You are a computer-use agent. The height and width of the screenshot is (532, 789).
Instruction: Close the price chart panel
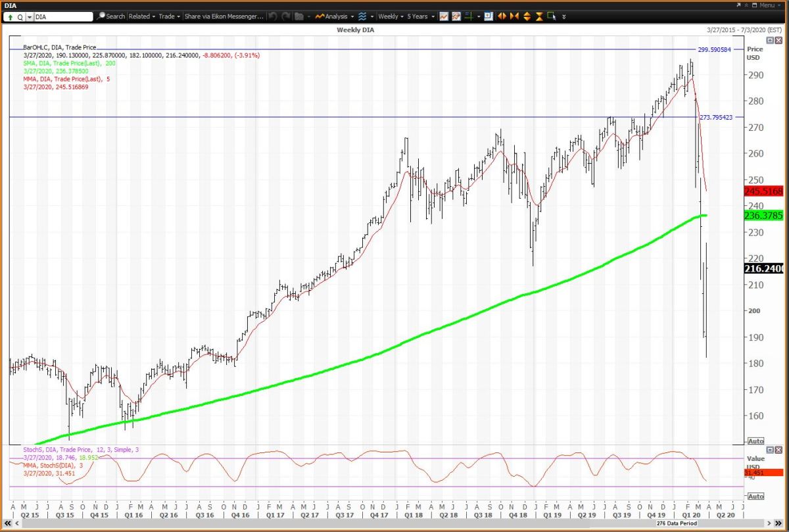pyautogui.click(x=778, y=40)
